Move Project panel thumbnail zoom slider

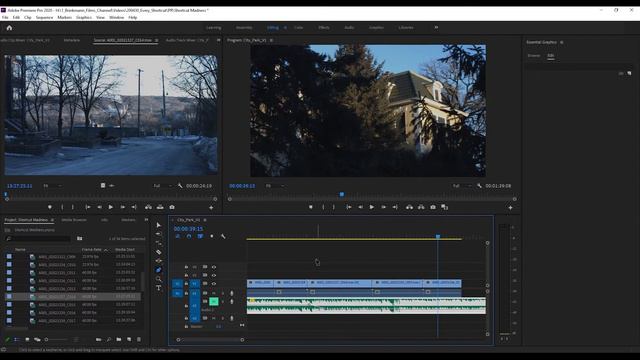tap(47, 339)
